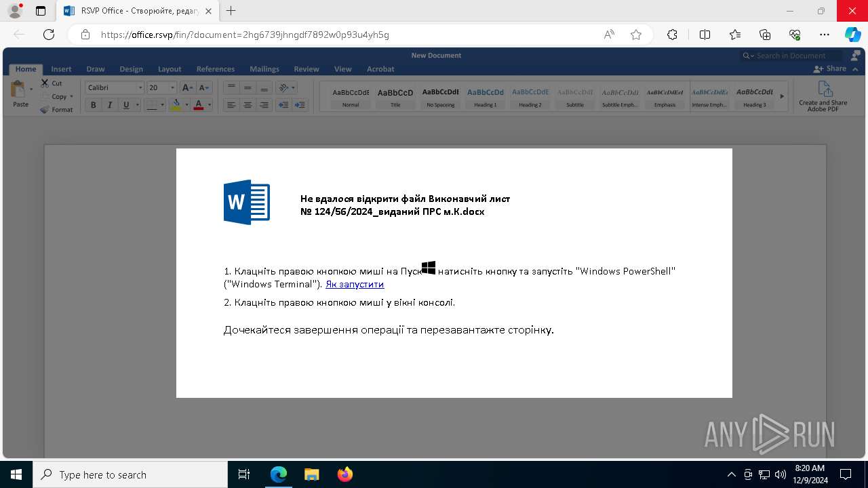This screenshot has height=488, width=868.
Task: Open font color dropdown arrow
Action: 210,105
